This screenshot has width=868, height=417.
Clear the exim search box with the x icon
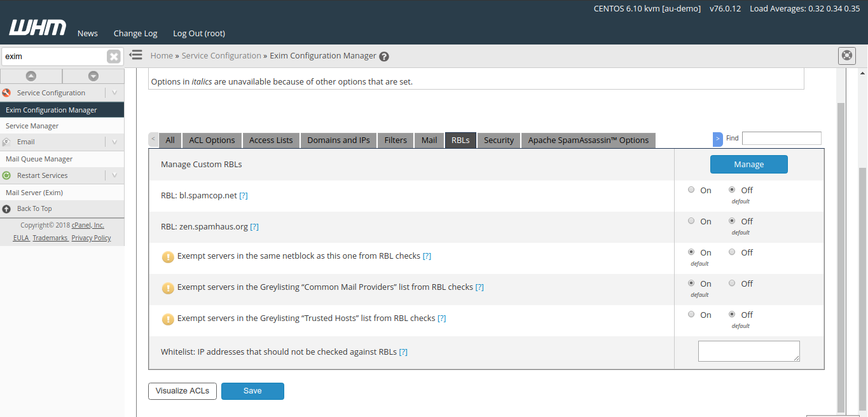point(114,56)
